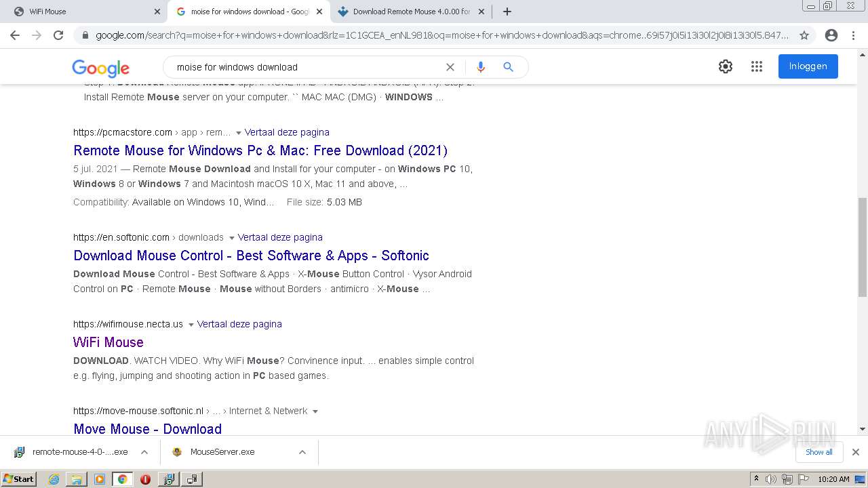
Task: Reload the current Google page
Action: point(58,35)
